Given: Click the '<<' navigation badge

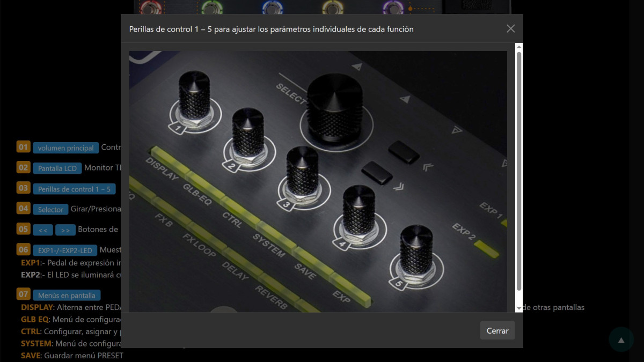Looking at the screenshot, I should pyautogui.click(x=43, y=230).
